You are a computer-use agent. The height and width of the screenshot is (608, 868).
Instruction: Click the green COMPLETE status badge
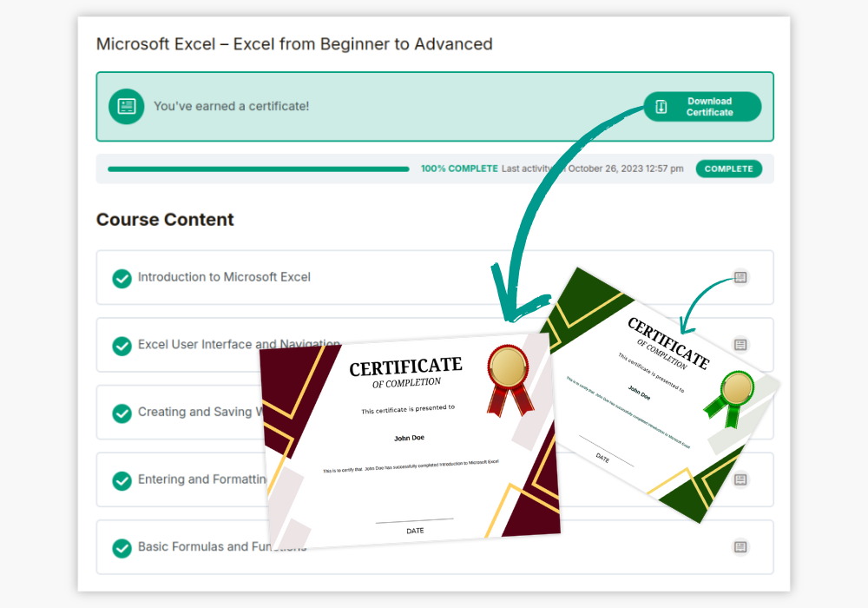[728, 169]
